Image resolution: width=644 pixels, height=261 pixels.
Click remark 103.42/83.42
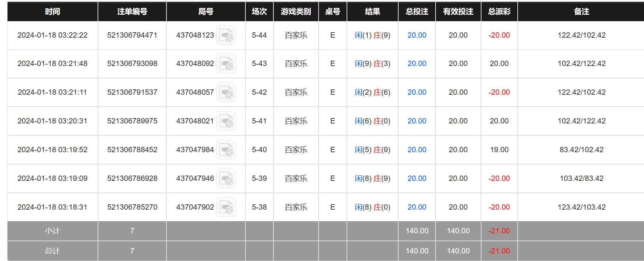[582, 178]
